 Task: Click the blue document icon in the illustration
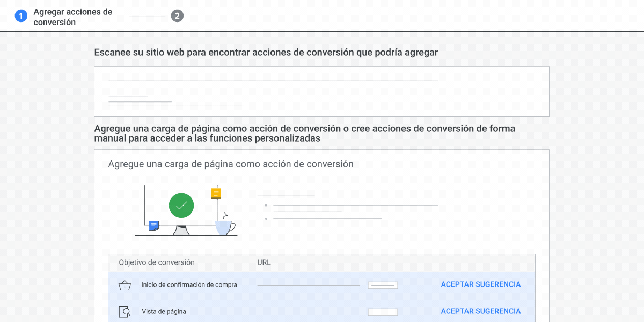pos(153,226)
